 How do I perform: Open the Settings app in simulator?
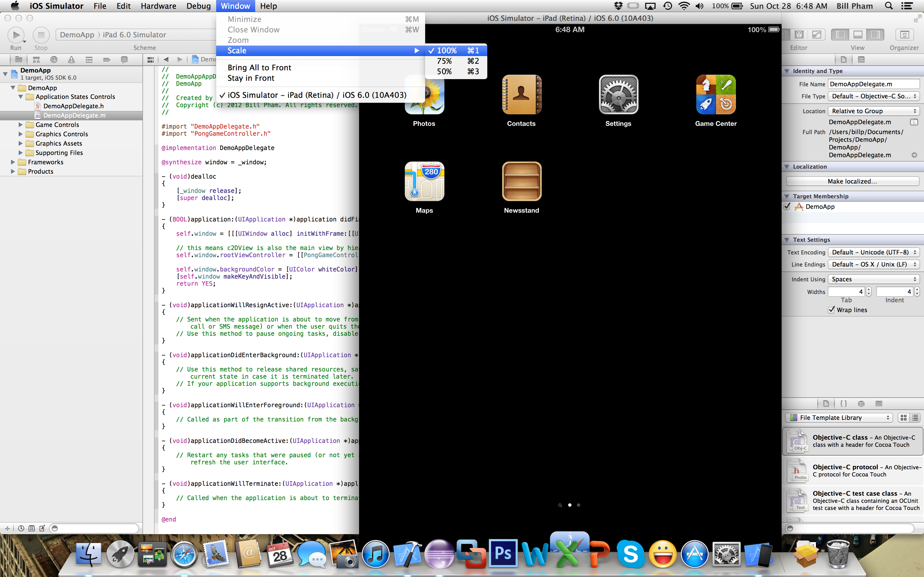coord(618,95)
